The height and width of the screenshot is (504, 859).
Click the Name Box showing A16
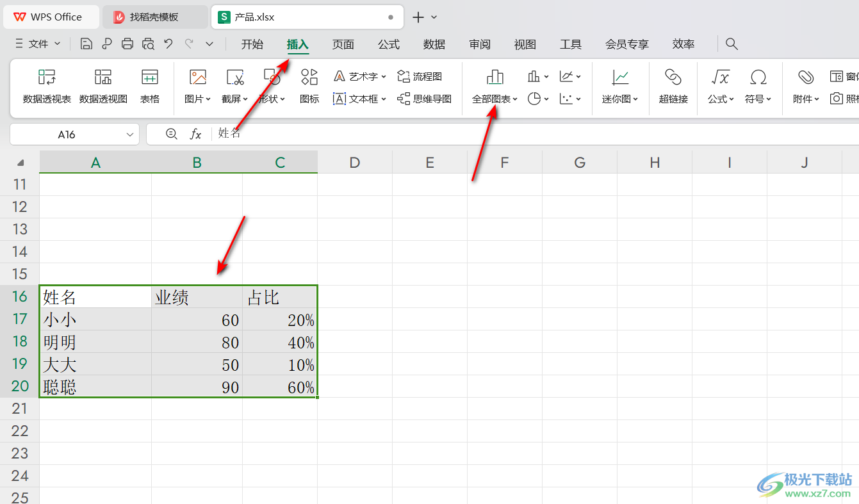point(67,134)
